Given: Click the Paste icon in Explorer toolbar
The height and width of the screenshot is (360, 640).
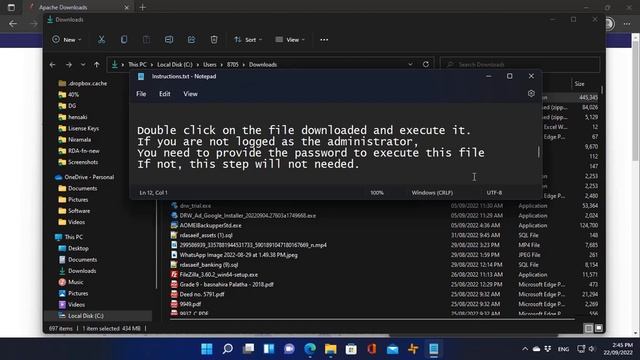Looking at the screenshot, I should point(146,40).
